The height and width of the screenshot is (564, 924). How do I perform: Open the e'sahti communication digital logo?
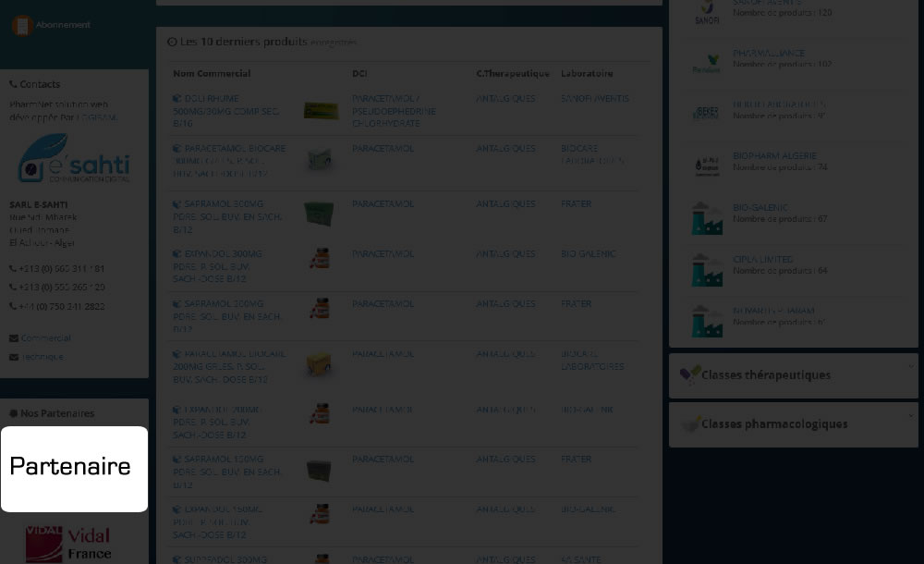(74, 158)
